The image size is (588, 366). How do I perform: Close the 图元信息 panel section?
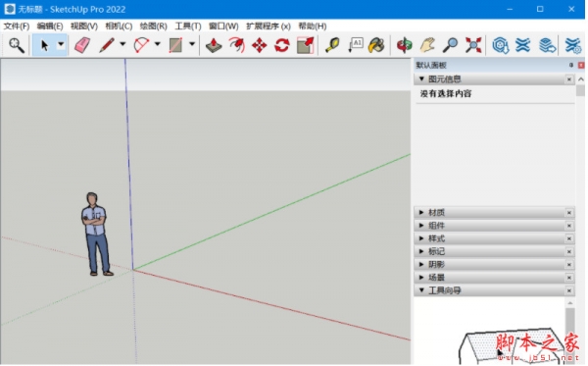tap(569, 79)
